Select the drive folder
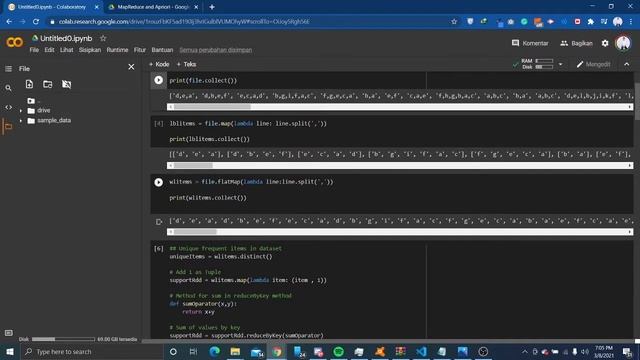The image size is (640, 360). 44,111
